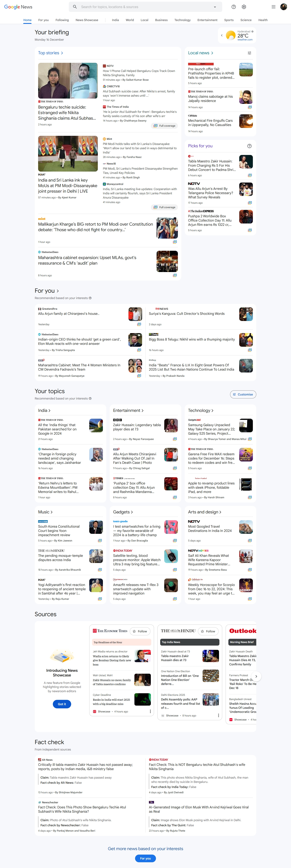The height and width of the screenshot is (868, 291).
Task: Click the Customise topics button
Action: [x=243, y=394]
